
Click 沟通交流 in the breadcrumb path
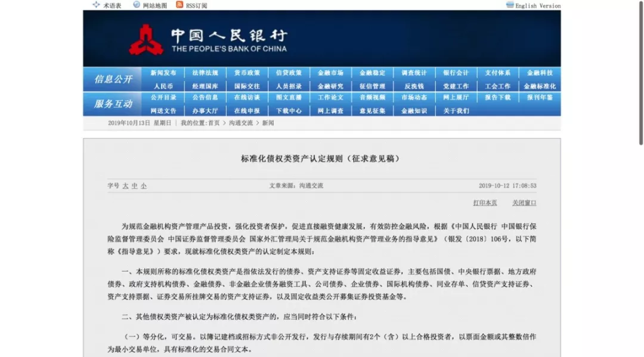(240, 123)
